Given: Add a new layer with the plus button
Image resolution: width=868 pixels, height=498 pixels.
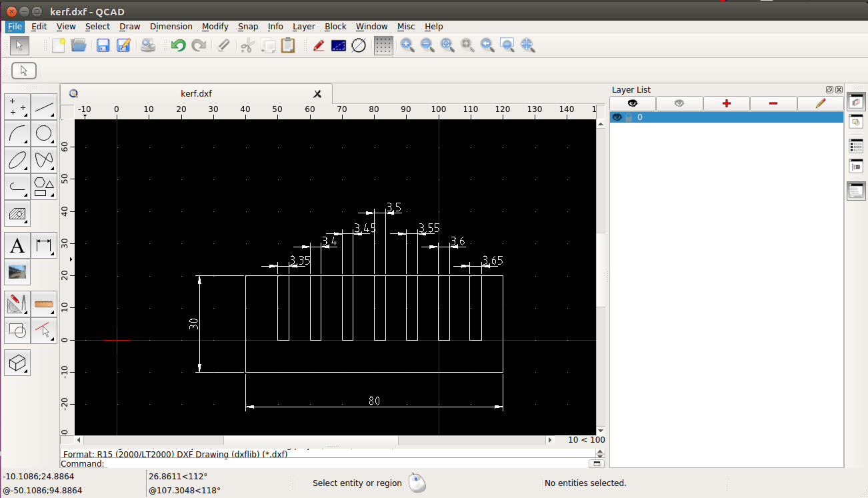Looking at the screenshot, I should 727,103.
